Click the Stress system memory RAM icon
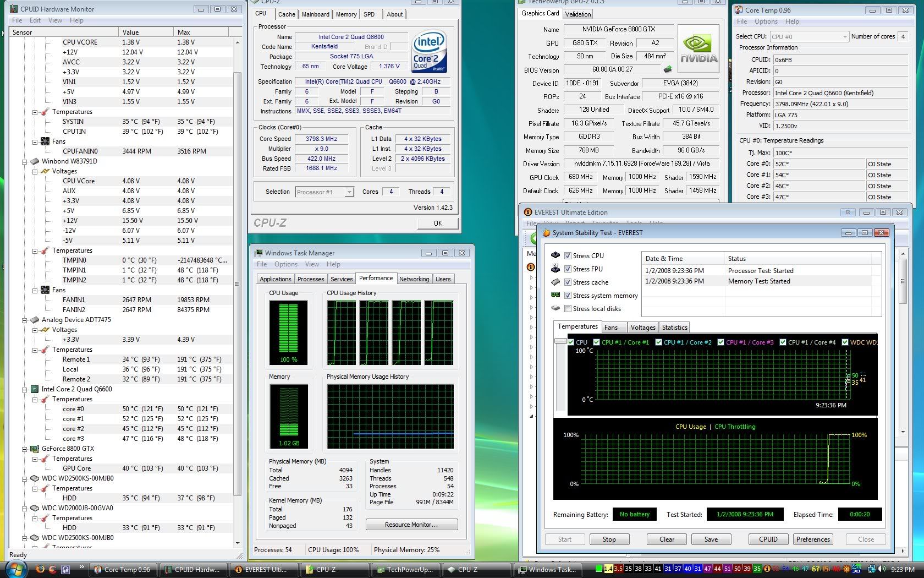Viewport: 924px width, 578px height. coord(555,295)
